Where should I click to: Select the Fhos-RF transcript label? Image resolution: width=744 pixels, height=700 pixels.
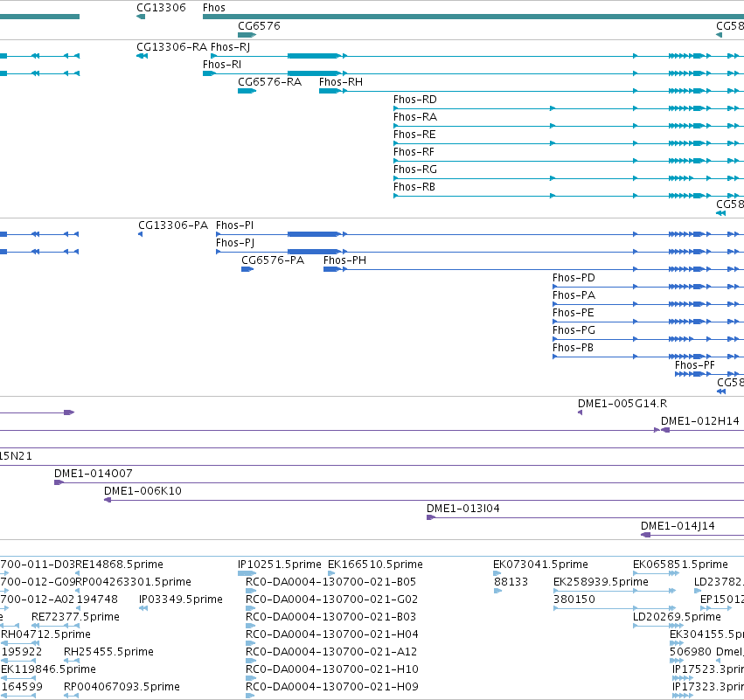tap(414, 152)
